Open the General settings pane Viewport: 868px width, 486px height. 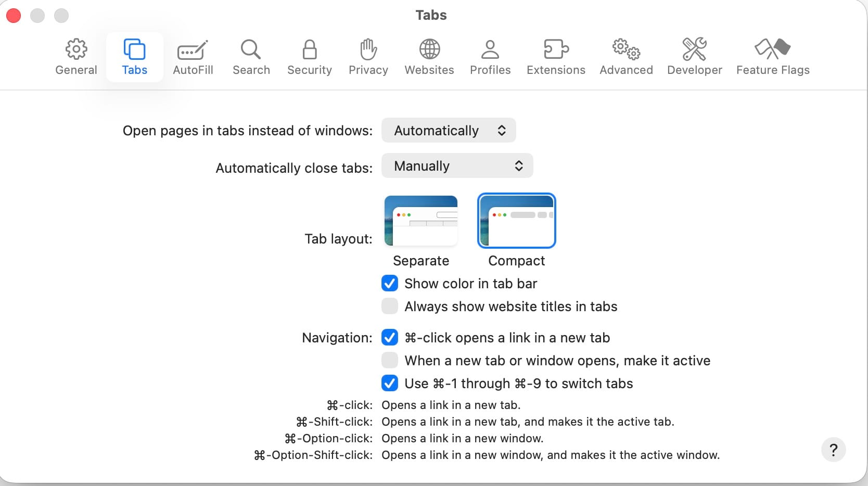76,57
